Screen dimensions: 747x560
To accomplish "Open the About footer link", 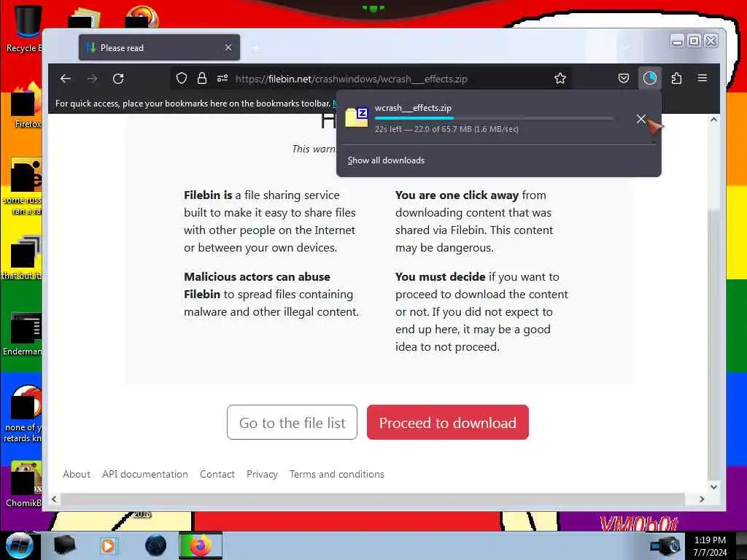I will pos(76,474).
